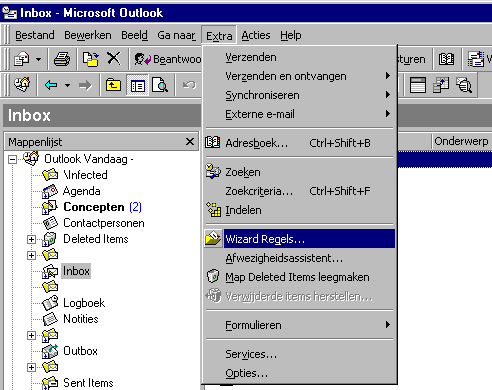Choose Opties... from the menu
492x390 pixels.
299,373
